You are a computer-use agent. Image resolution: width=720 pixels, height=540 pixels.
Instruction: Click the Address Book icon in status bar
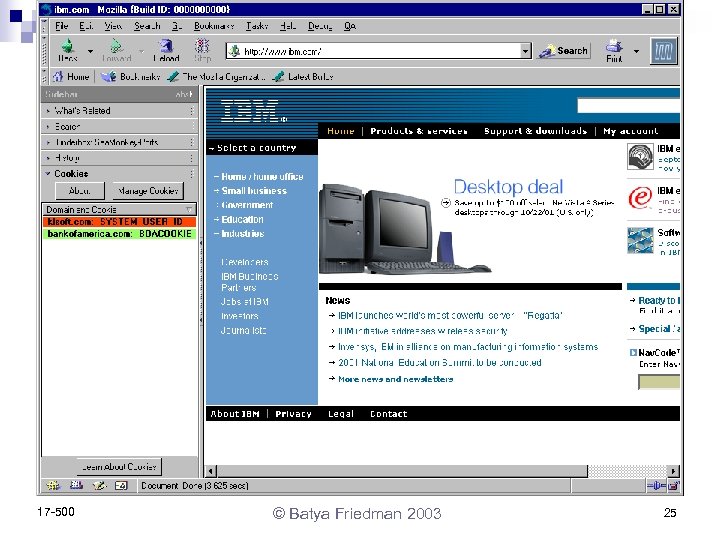click(121, 485)
